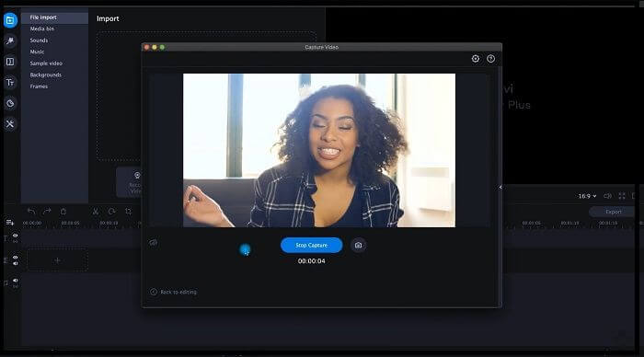The image size is (644, 357).
Task: Mute the video track speaker
Action: [x=16, y=263]
